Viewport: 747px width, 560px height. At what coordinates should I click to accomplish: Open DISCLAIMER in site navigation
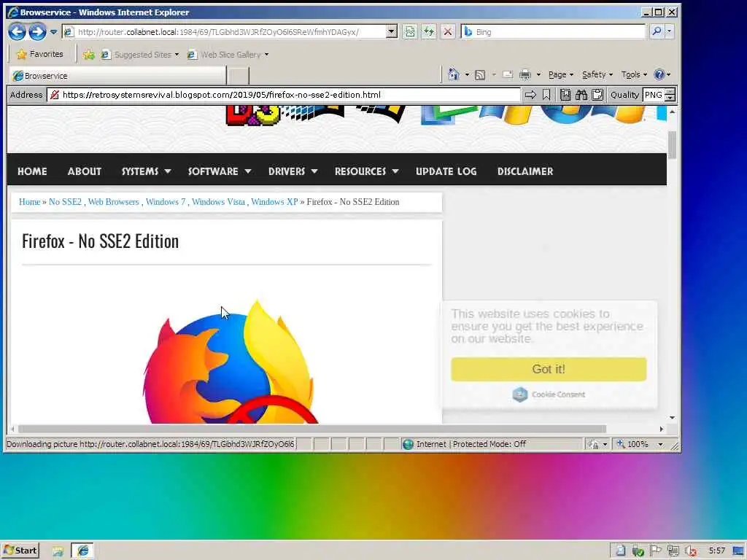[x=525, y=171]
